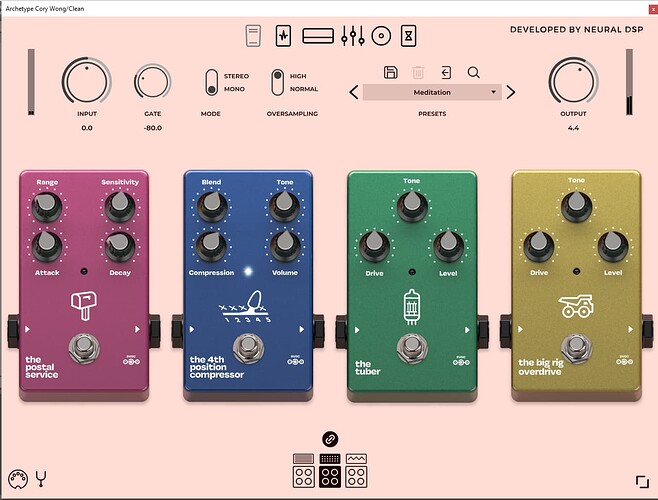Image resolution: width=658 pixels, height=500 pixels.
Task: Open the hourglass time effects section
Action: click(408, 37)
